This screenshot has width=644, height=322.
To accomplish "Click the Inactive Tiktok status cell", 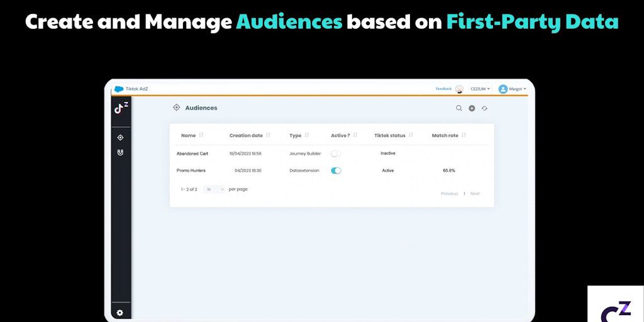I will click(x=387, y=153).
